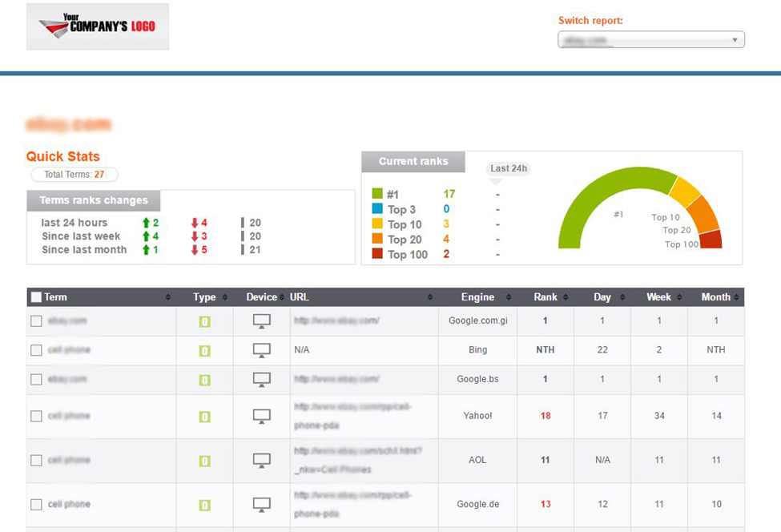Click the orange Top 20 legend color square

click(377, 238)
